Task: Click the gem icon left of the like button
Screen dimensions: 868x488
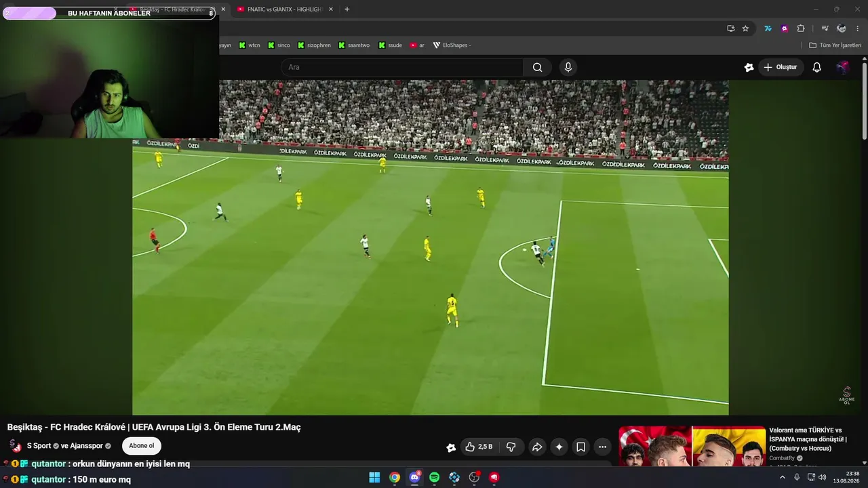Action: coord(451,447)
